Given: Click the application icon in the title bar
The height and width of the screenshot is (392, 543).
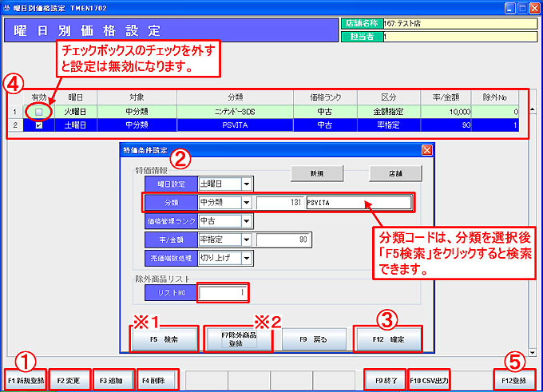Looking at the screenshot, I should 6,8.
